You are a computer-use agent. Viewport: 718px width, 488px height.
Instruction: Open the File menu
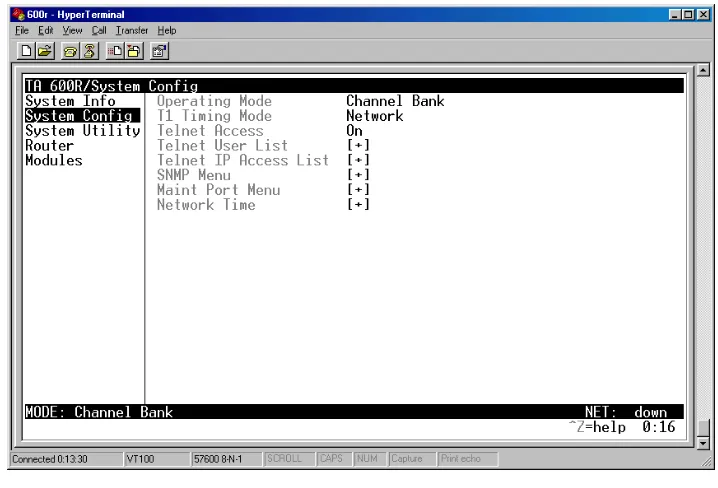(22, 31)
